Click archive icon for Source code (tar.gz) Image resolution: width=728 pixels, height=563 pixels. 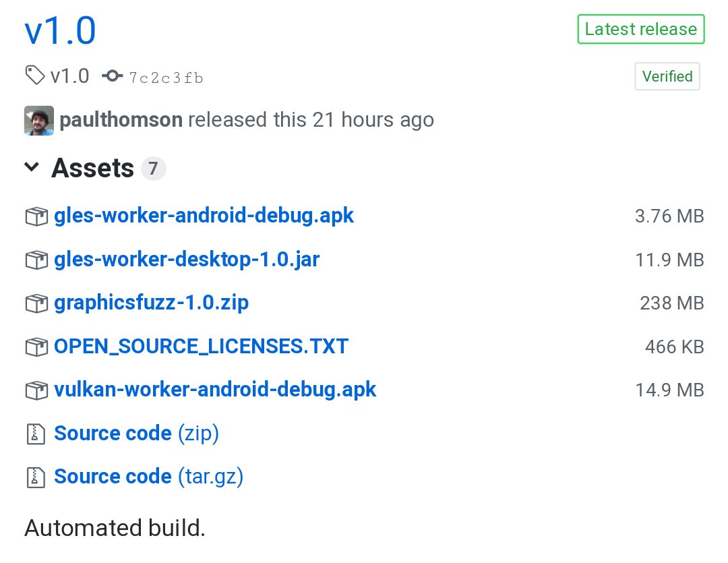(x=36, y=477)
